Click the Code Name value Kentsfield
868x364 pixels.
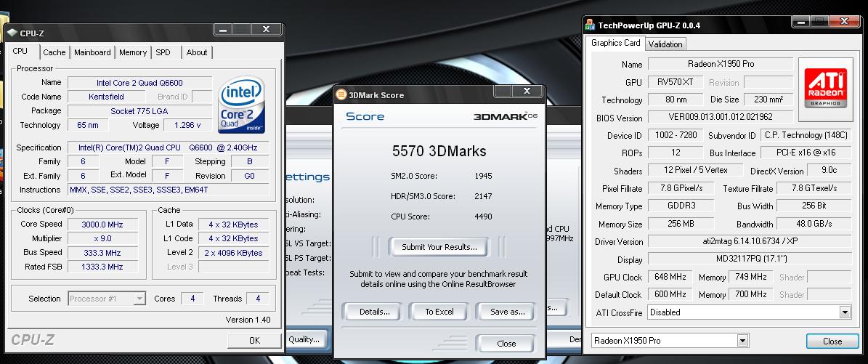(x=106, y=97)
